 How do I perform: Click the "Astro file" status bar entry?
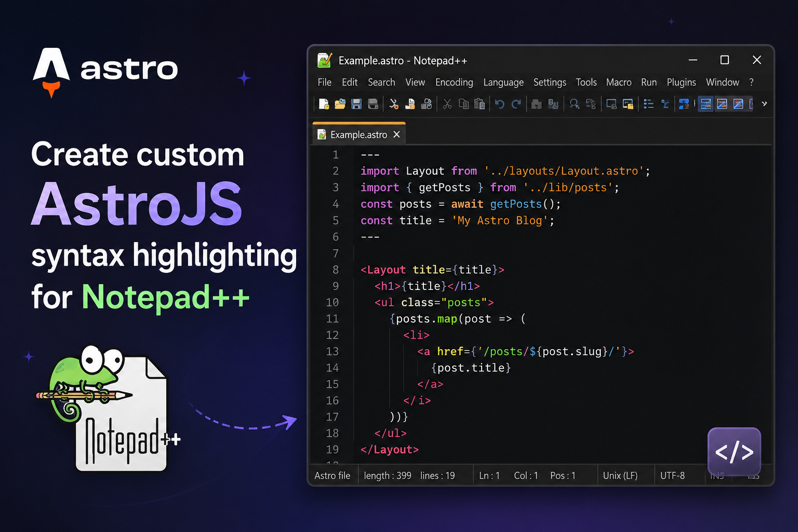tap(332, 475)
